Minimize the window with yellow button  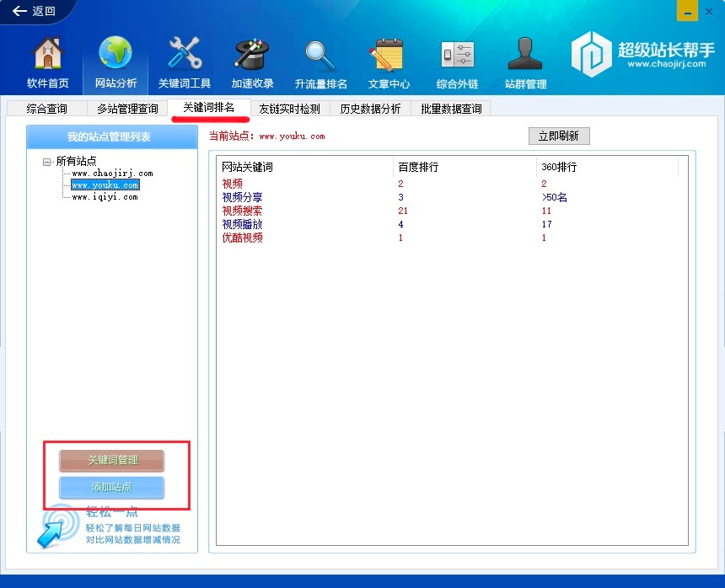(x=687, y=11)
